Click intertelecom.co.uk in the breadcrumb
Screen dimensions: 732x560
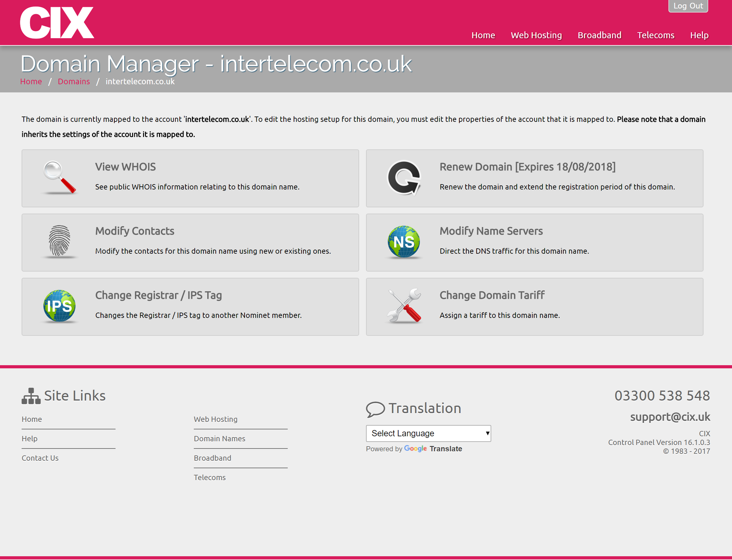(x=140, y=81)
